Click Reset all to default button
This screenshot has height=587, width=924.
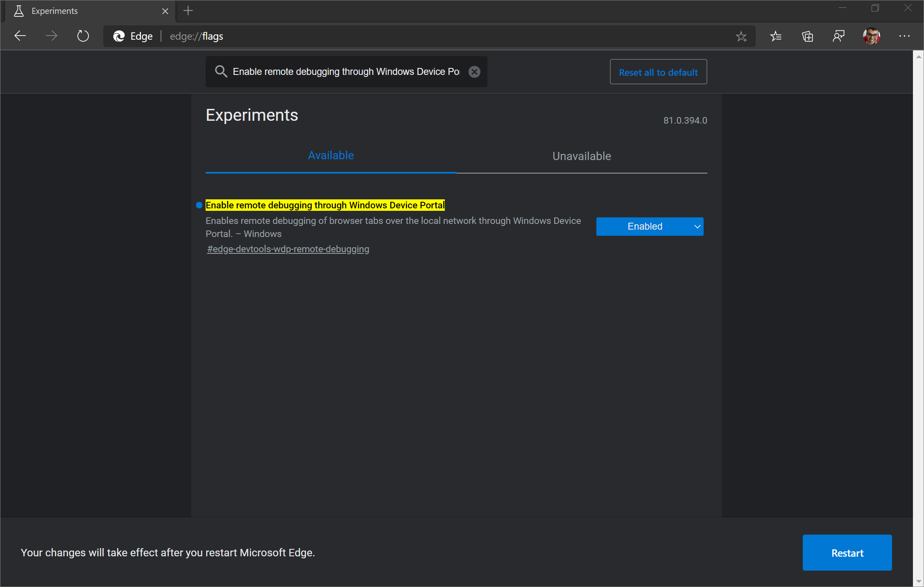coord(659,72)
